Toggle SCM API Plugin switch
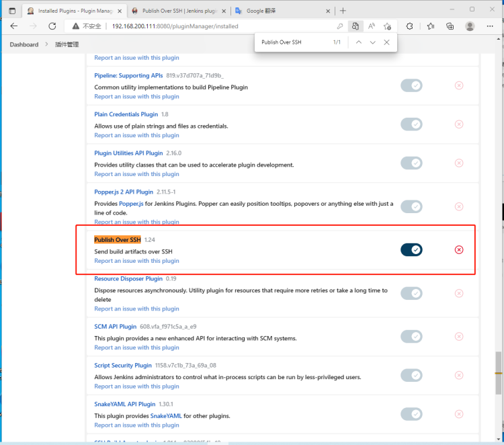The width and height of the screenshot is (504, 445). (x=411, y=337)
